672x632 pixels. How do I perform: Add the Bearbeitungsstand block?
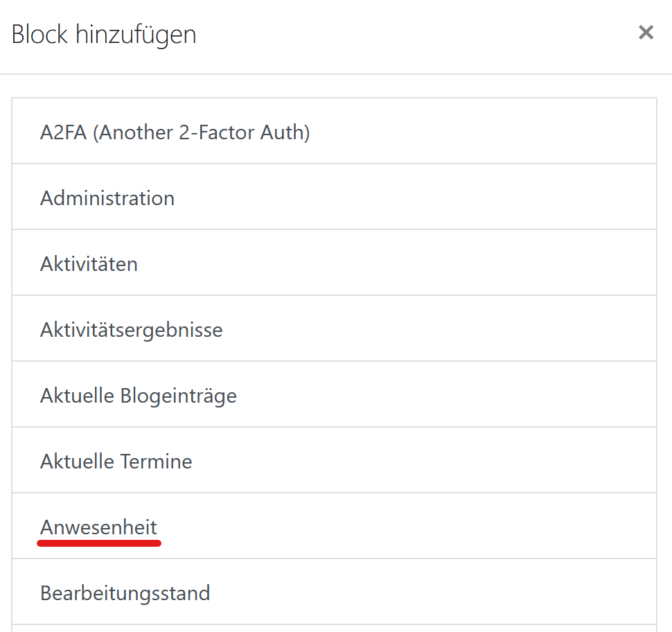(335, 592)
